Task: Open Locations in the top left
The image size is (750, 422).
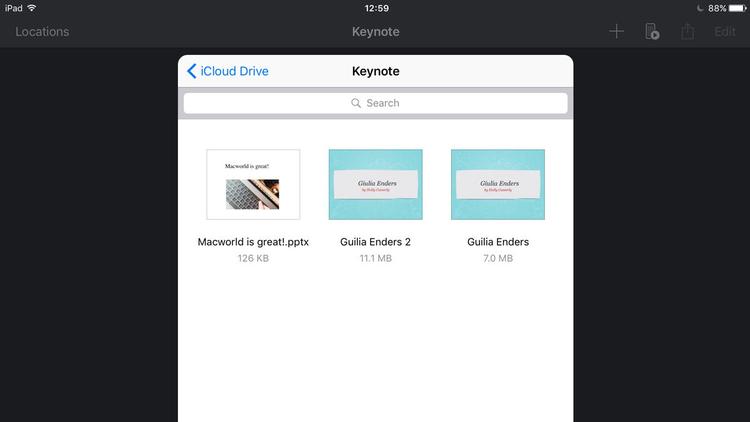Action: point(42,32)
